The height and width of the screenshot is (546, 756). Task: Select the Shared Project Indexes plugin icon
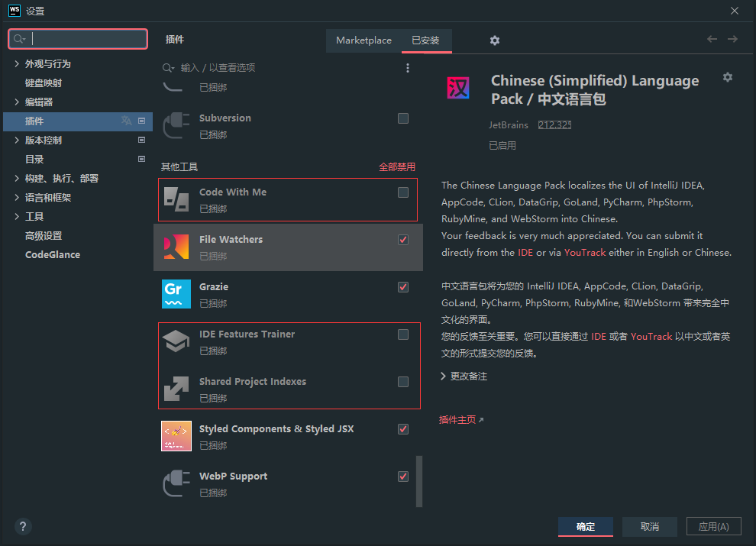[176, 389]
